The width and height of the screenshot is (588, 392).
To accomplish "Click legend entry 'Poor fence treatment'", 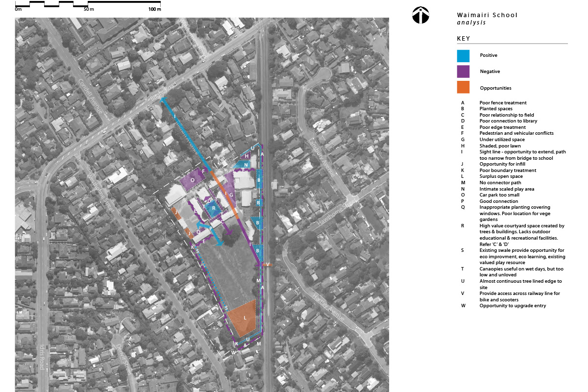I will [503, 103].
